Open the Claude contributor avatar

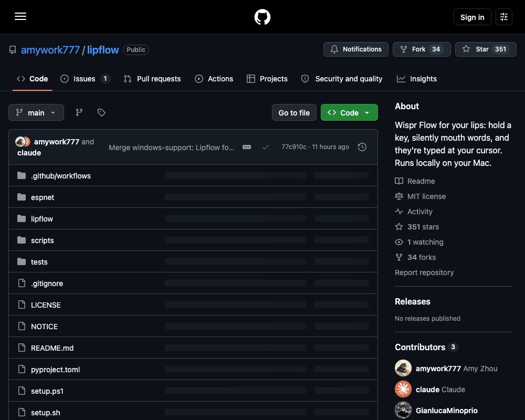tap(403, 389)
